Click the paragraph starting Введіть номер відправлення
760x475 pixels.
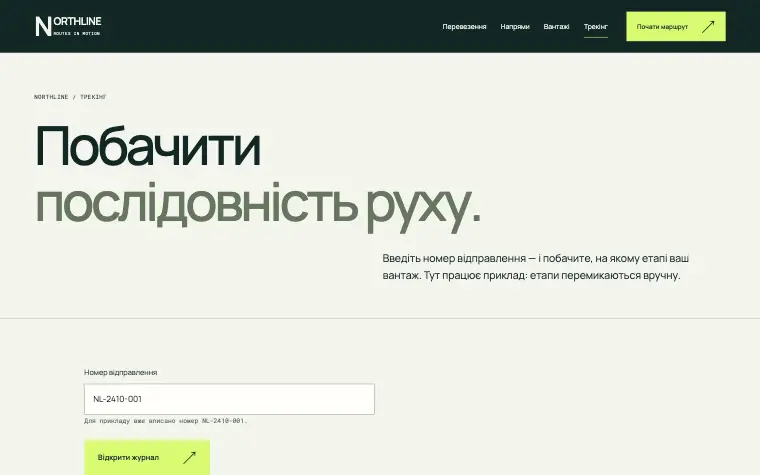click(536, 267)
